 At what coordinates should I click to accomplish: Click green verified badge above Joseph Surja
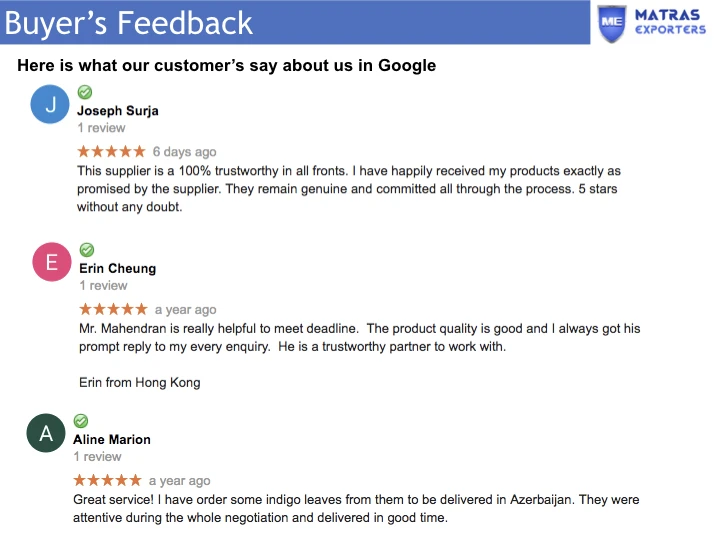(x=85, y=92)
